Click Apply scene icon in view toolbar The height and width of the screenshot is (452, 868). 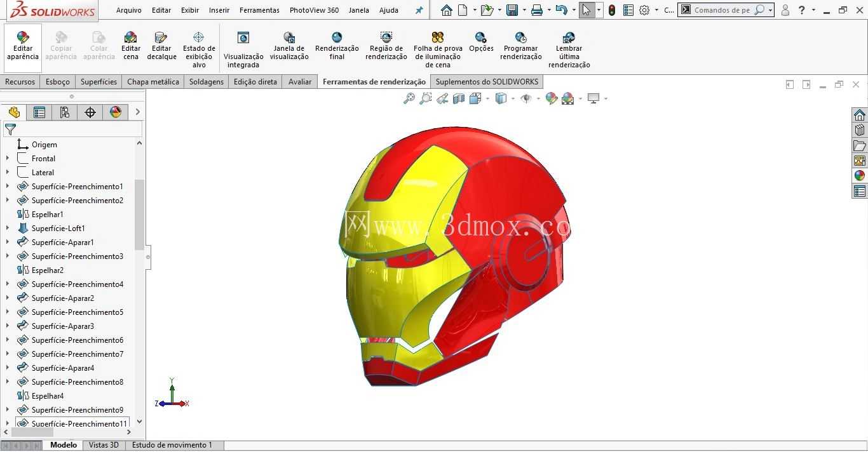568,98
